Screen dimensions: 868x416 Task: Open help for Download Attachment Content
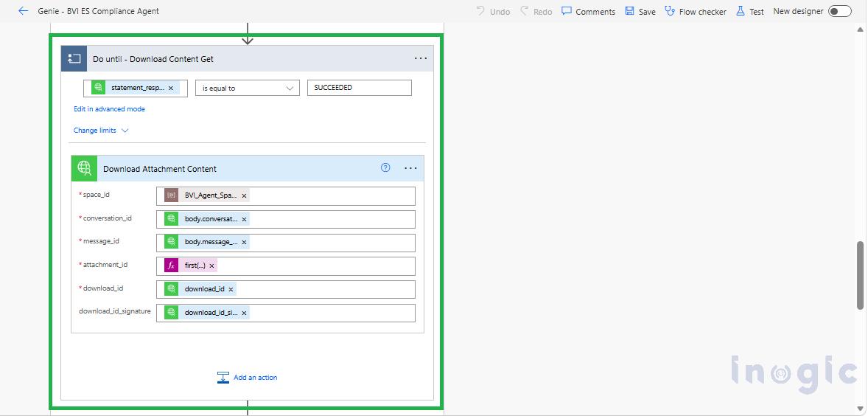click(x=386, y=168)
